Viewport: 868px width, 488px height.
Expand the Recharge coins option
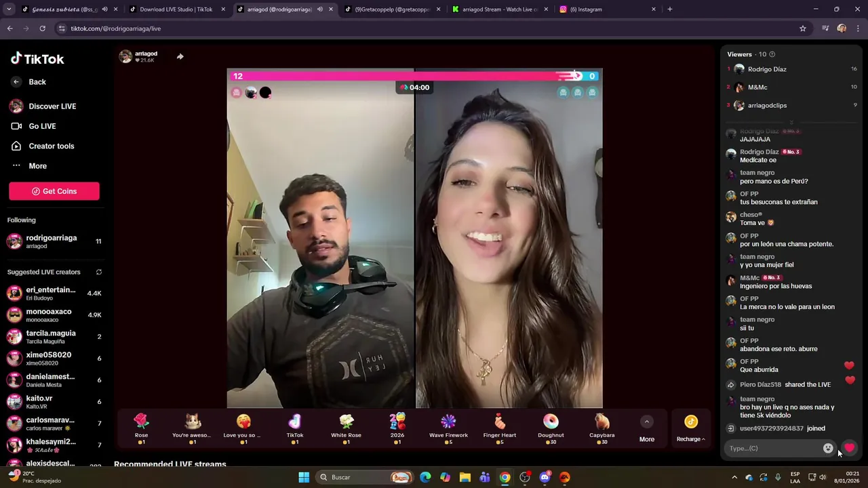point(690,429)
